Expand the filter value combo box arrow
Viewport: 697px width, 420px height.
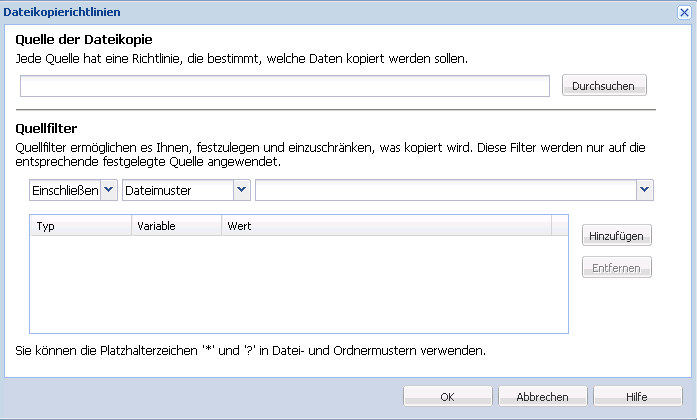pyautogui.click(x=644, y=190)
